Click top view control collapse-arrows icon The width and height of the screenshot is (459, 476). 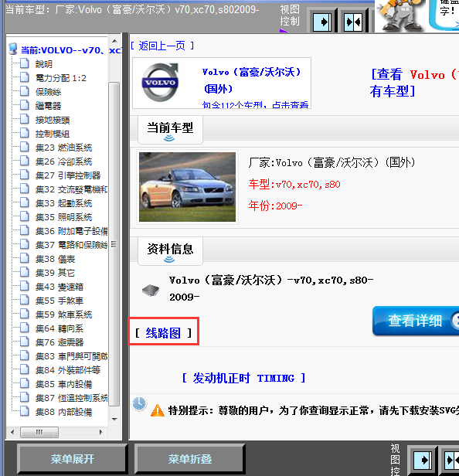[x=353, y=22]
